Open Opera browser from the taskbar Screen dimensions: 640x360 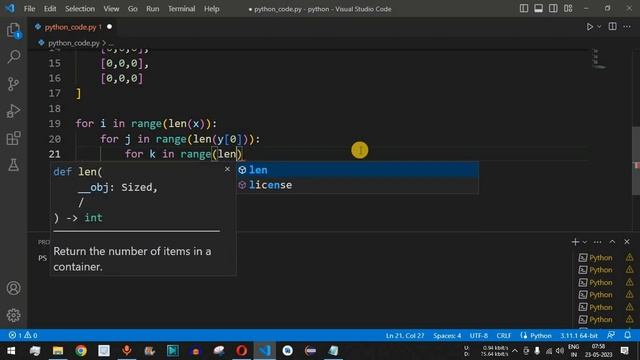[242, 351]
